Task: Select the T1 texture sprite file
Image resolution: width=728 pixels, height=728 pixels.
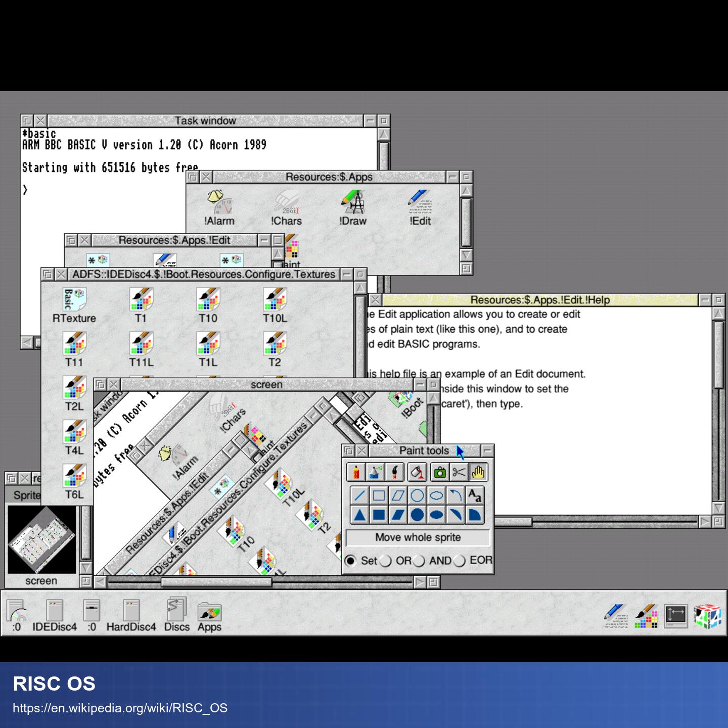Action: tap(141, 305)
